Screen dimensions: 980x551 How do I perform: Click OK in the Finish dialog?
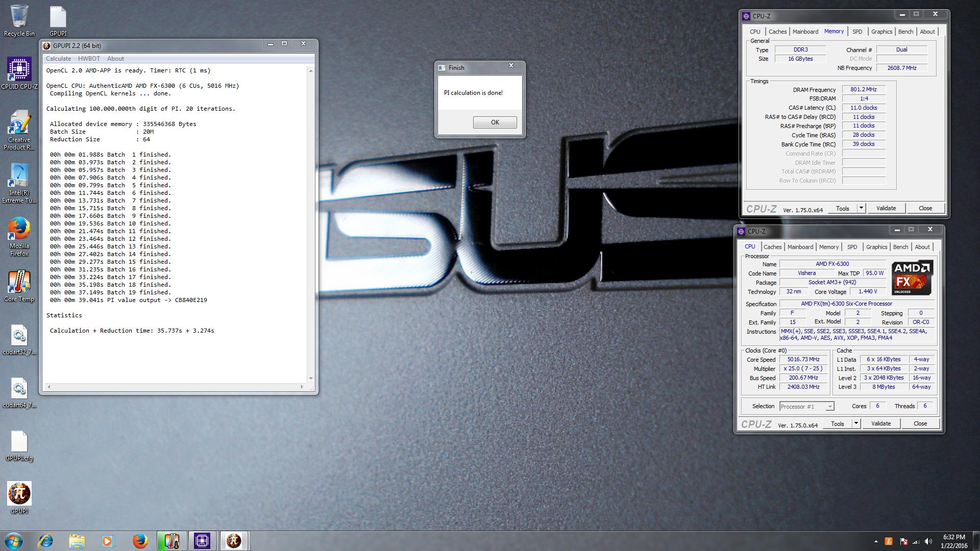click(495, 122)
